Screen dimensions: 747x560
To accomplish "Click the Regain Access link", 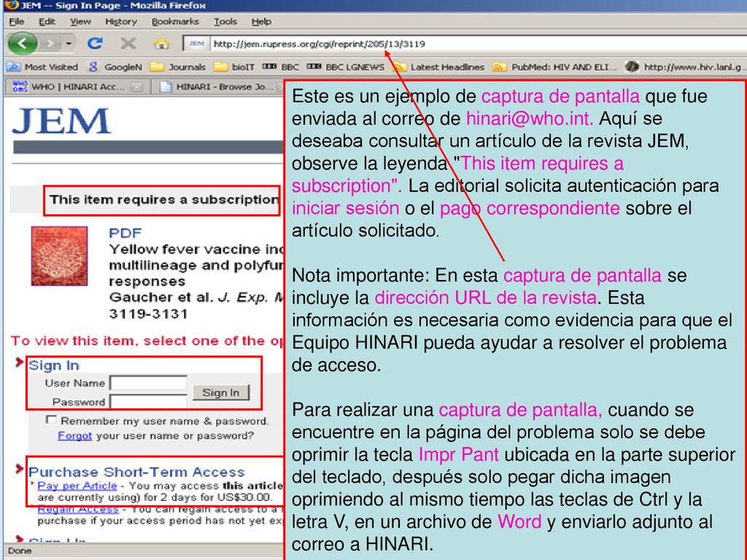I will (77, 510).
